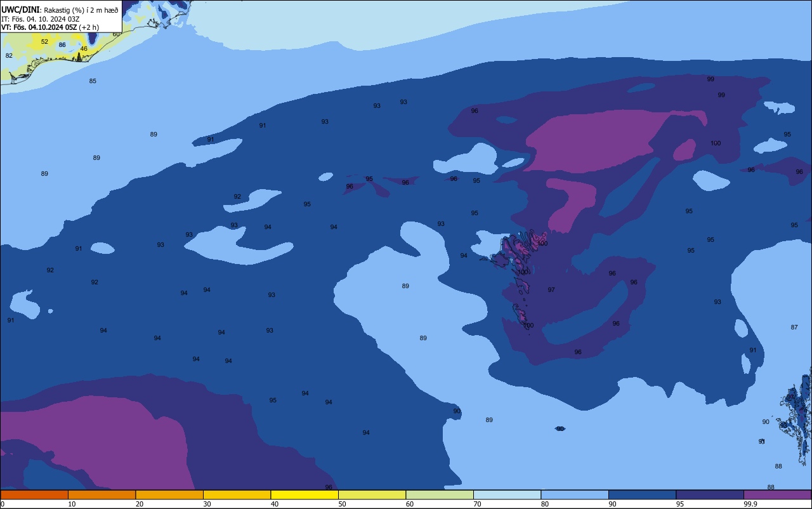Select the 30–40 golden legend swatch
Viewport: 812px width, 509px height.
(x=237, y=494)
